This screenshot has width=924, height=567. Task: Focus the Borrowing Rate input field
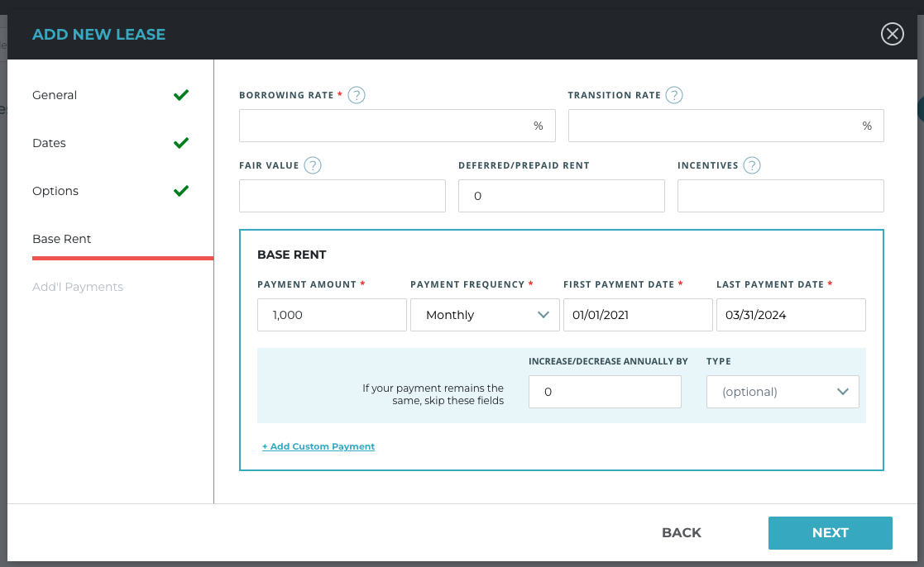pyautogui.click(x=385, y=126)
